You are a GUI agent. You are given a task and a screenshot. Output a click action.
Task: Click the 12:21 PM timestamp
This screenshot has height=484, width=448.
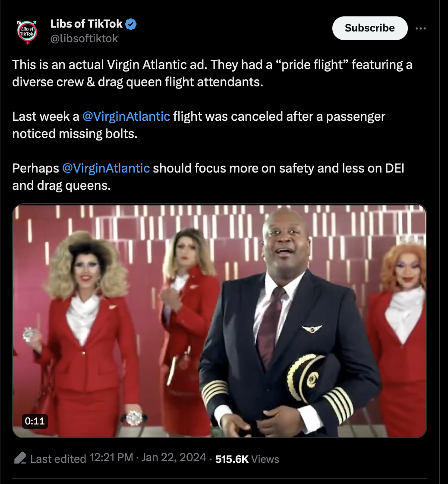(111, 457)
